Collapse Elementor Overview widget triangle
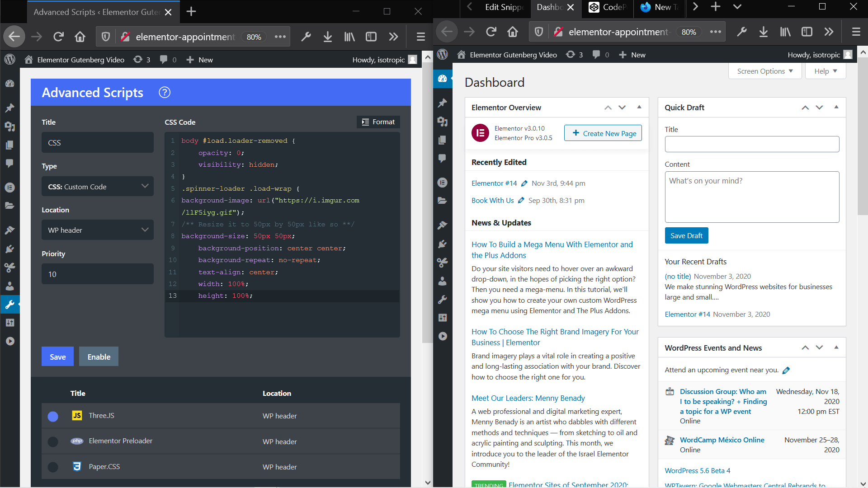This screenshot has height=488, width=868. [x=639, y=107]
